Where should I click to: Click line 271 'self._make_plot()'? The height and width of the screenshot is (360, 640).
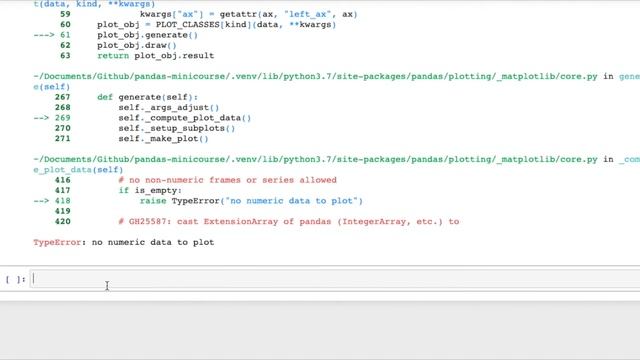click(163, 139)
